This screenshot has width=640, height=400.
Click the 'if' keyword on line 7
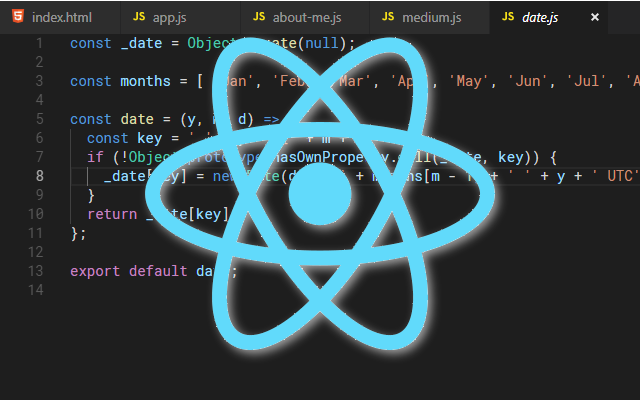coord(95,157)
